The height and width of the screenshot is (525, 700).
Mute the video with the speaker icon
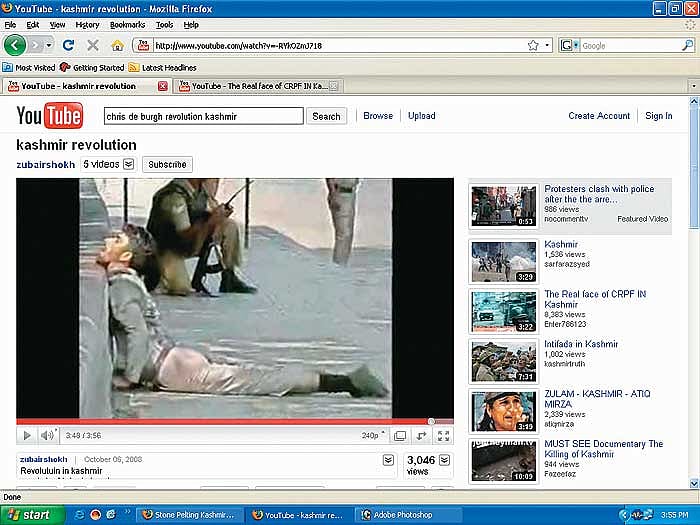[47, 436]
